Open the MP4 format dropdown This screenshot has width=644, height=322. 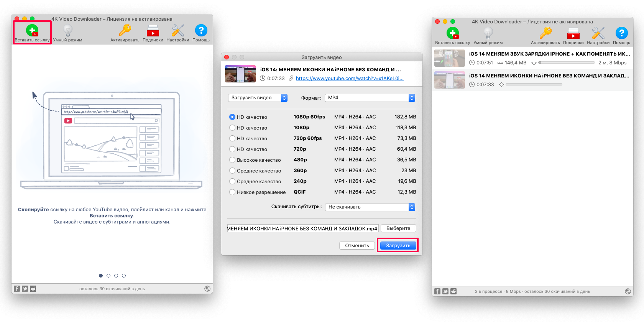(x=370, y=98)
